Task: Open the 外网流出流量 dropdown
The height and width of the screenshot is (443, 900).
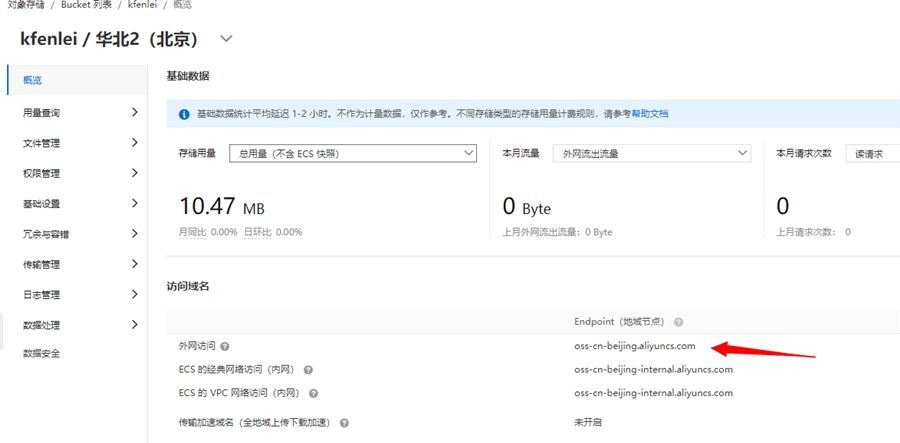Action: click(653, 153)
